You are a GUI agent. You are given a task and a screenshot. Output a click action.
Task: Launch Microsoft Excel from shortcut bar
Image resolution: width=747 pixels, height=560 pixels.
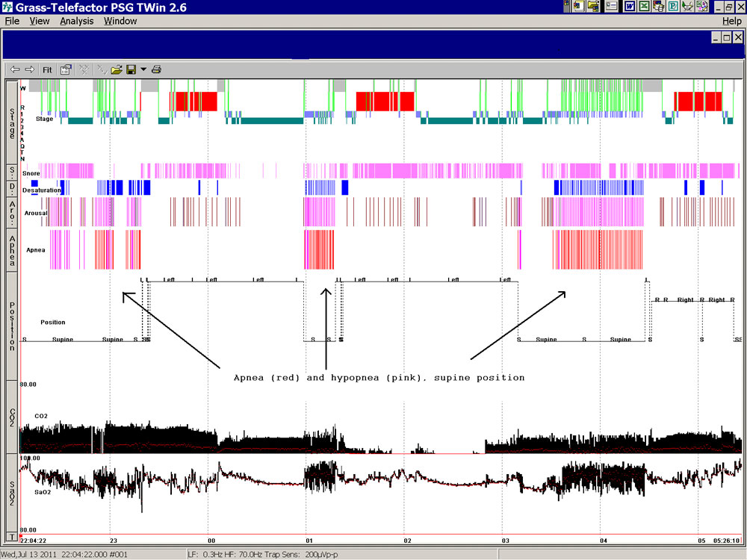click(644, 7)
